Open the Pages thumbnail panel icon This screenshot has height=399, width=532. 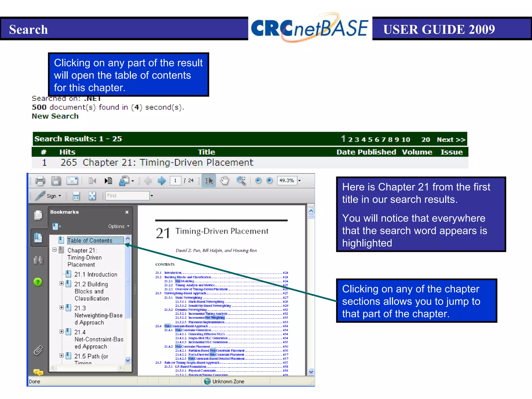38,215
